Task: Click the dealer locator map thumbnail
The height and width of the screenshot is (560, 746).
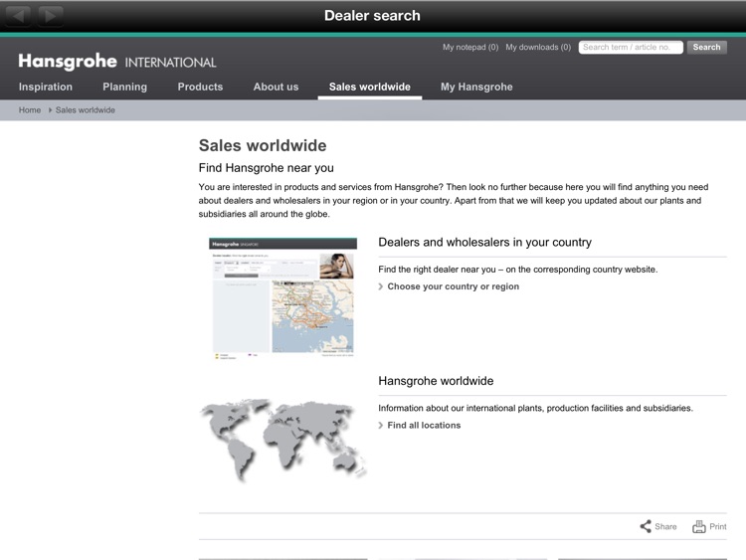Action: pos(283,297)
